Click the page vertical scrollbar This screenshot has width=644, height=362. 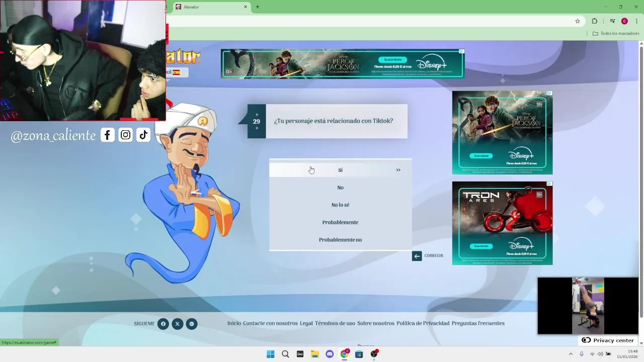[641, 181]
